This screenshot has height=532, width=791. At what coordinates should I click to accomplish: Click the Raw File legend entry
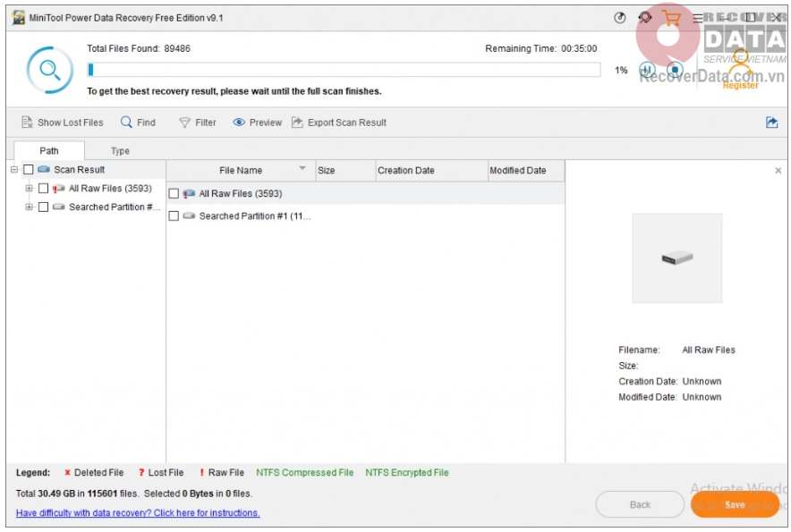(221, 472)
